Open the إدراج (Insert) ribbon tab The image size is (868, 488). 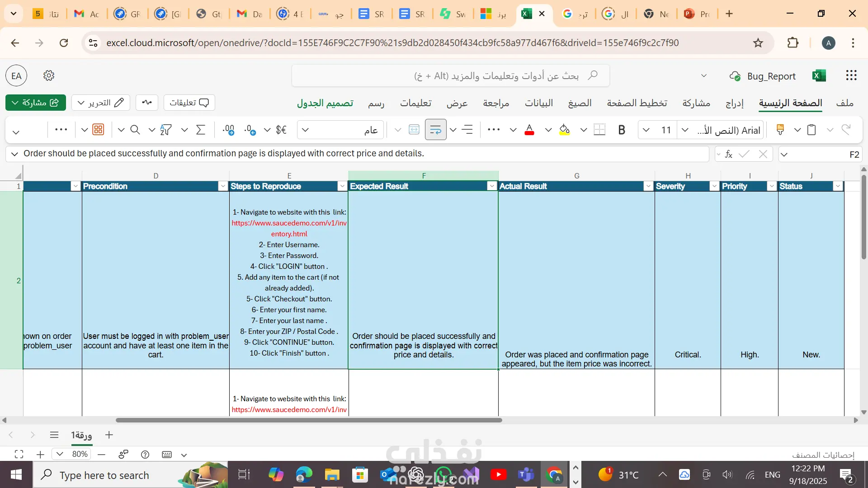(735, 103)
